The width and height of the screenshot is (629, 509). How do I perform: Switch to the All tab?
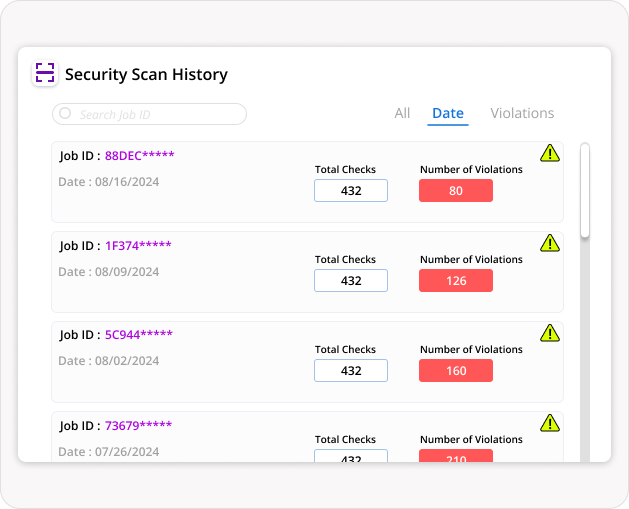coord(402,113)
